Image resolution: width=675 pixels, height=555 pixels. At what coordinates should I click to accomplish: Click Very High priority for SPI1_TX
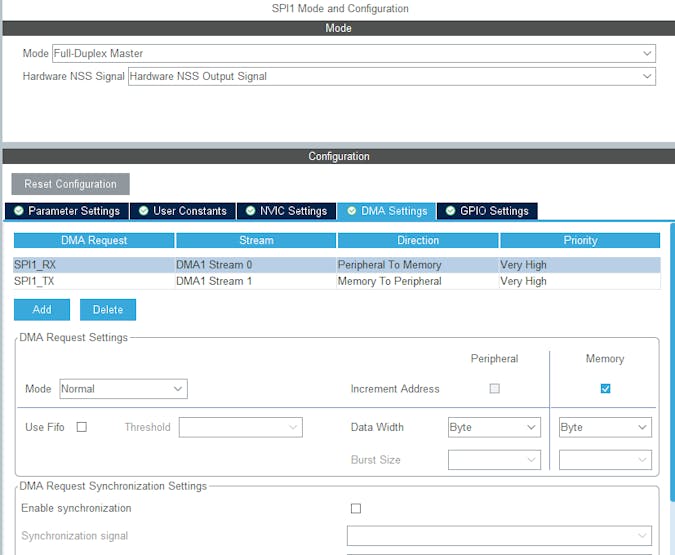(579, 281)
